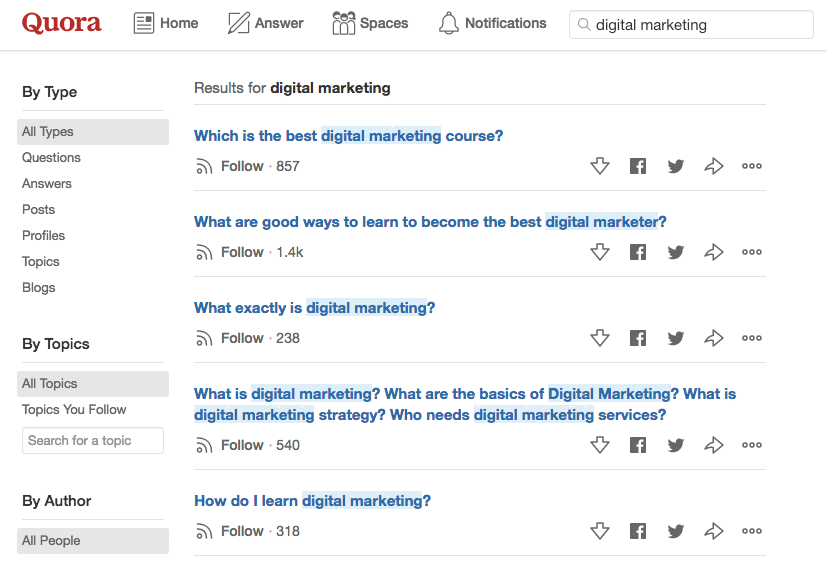Filter results by Profiles type
The height and width of the screenshot is (561, 826).
click(44, 235)
